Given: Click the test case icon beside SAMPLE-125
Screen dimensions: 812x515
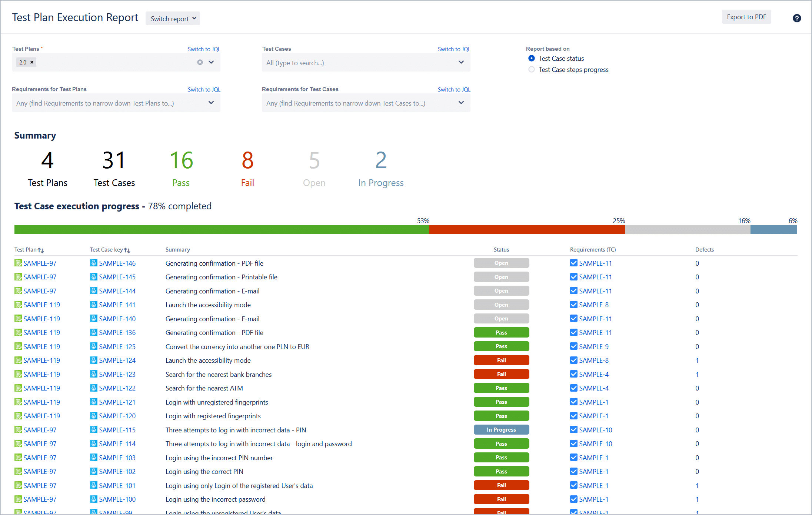Looking at the screenshot, I should pos(93,346).
